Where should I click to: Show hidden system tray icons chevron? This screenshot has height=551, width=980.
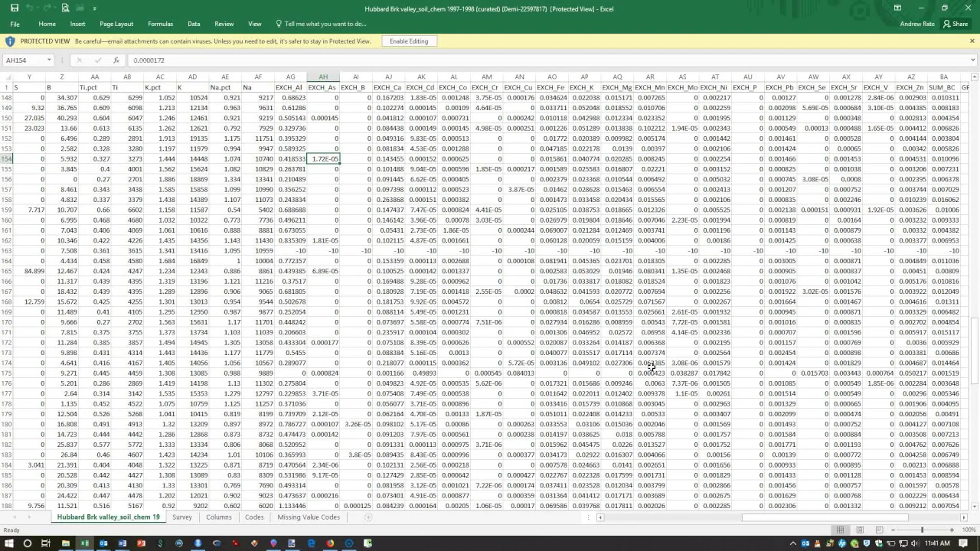793,543
